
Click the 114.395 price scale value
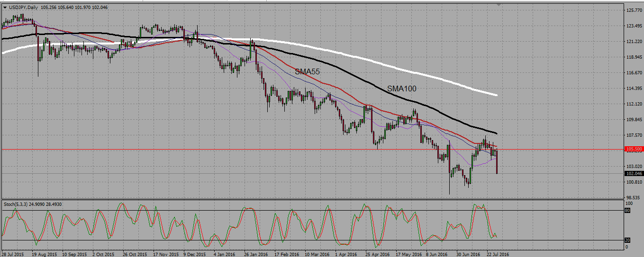[634, 88]
